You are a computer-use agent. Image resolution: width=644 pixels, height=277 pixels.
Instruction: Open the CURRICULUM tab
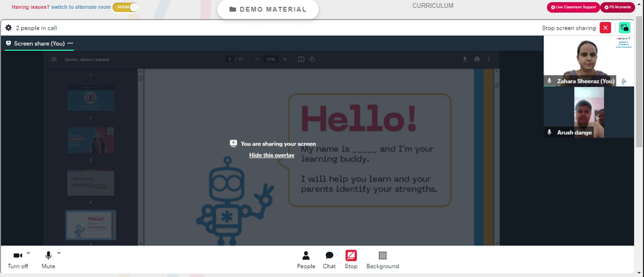click(433, 6)
